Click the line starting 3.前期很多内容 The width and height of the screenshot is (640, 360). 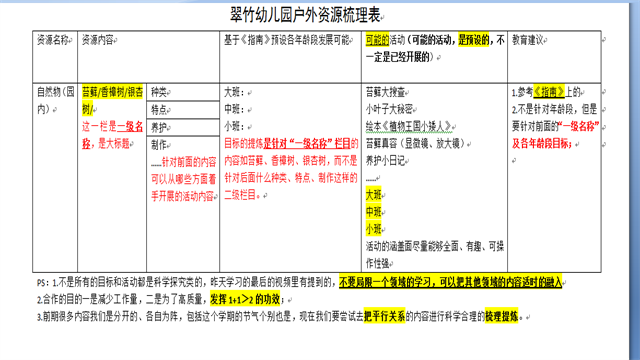pyautogui.click(x=280, y=316)
